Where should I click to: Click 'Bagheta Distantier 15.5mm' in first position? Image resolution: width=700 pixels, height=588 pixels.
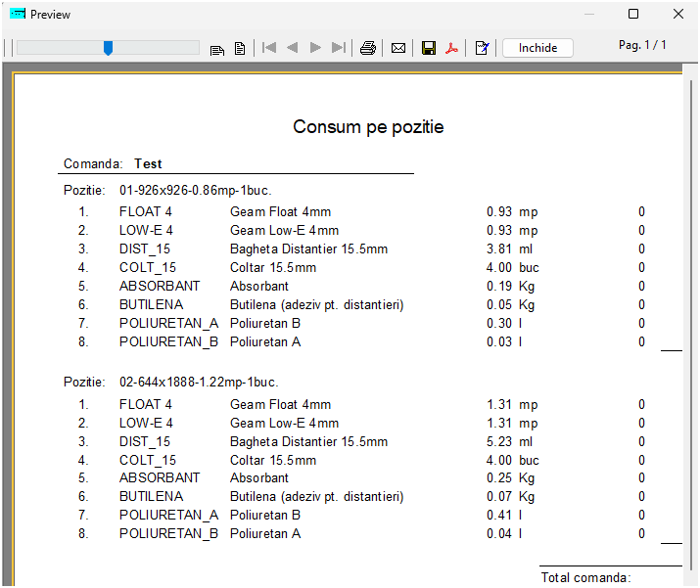[309, 249]
